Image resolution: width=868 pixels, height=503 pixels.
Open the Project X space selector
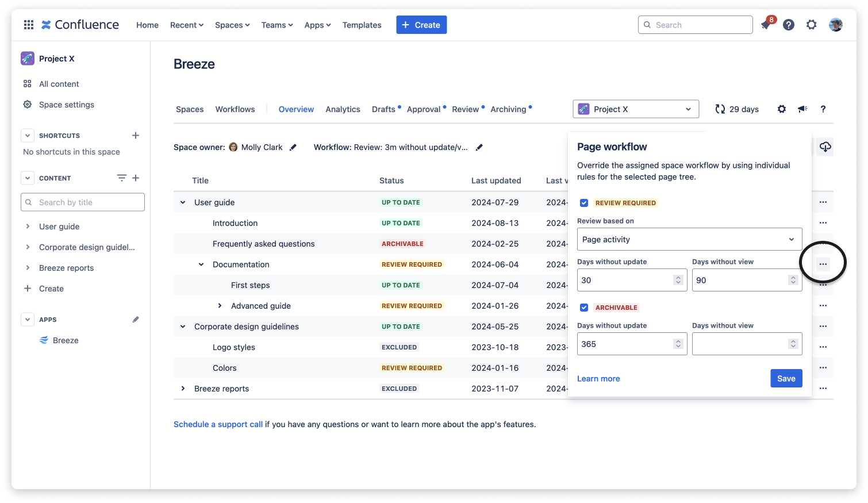636,109
